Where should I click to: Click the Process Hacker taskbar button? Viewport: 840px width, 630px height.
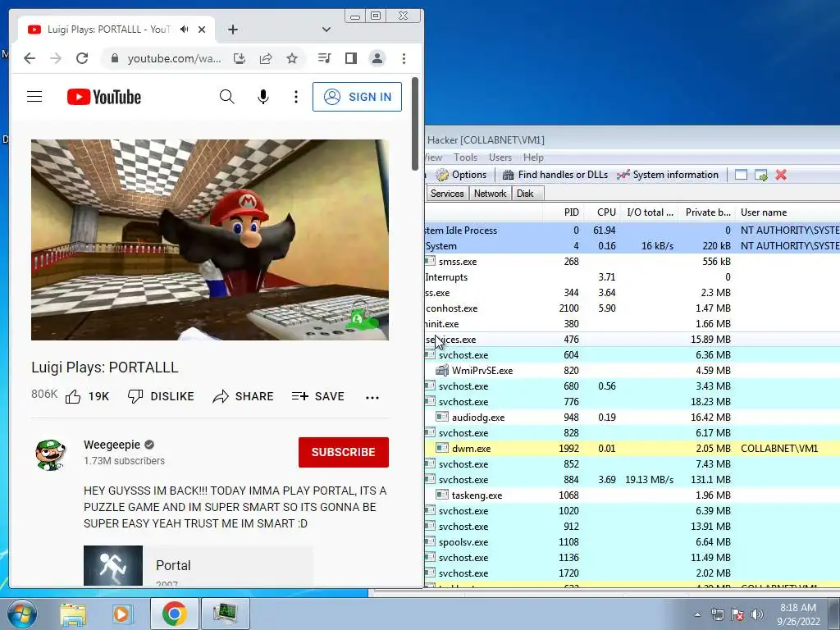click(x=225, y=614)
